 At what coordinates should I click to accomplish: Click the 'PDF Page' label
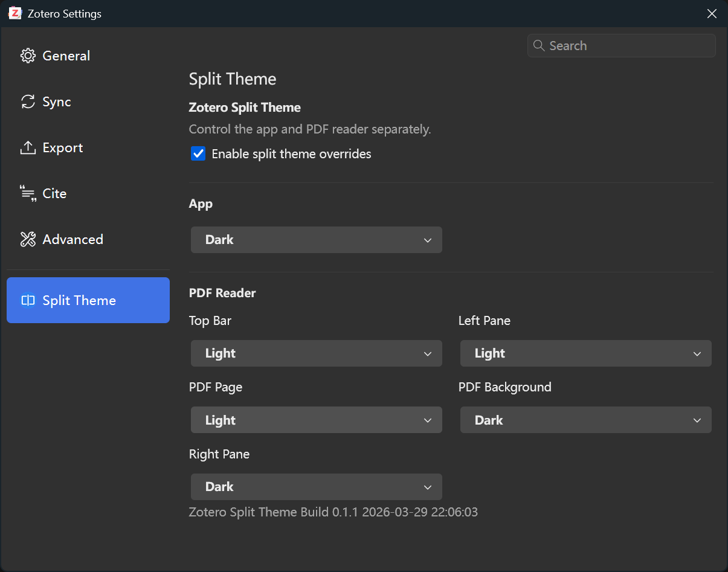coord(216,387)
